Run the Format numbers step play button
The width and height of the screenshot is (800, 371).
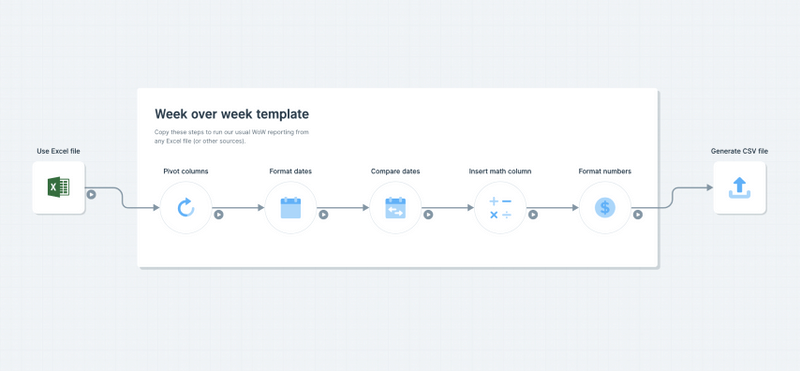(x=638, y=215)
